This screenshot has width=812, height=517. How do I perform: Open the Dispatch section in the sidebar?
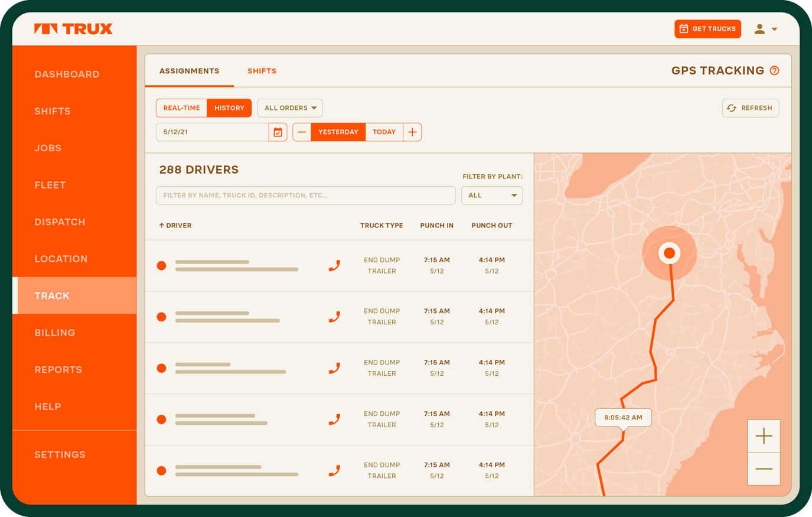60,222
